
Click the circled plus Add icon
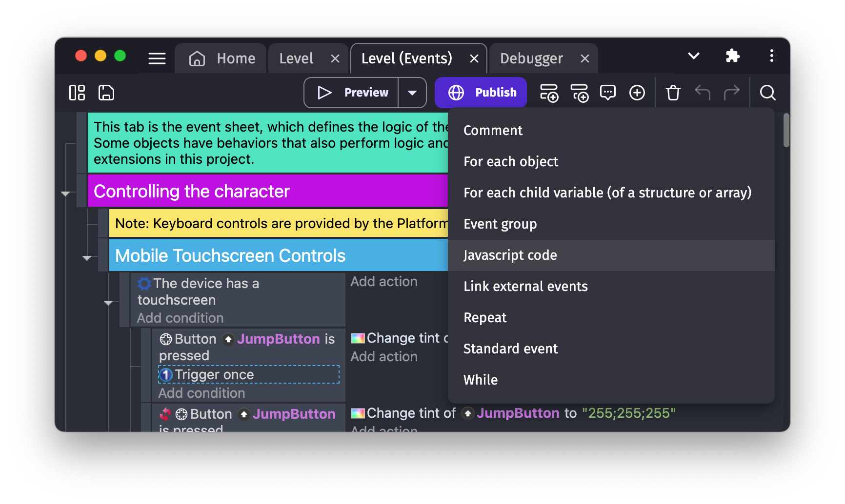coord(637,92)
